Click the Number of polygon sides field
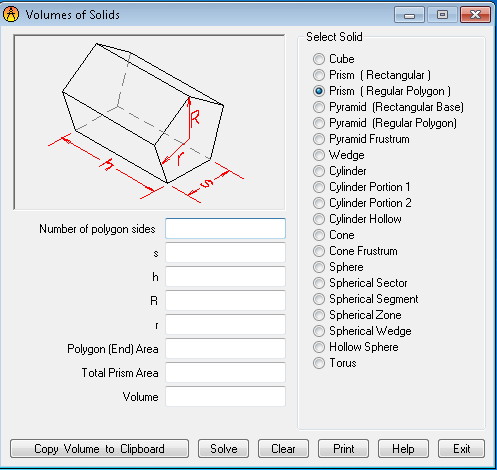Viewport: 497px width, 470px height. (x=225, y=229)
